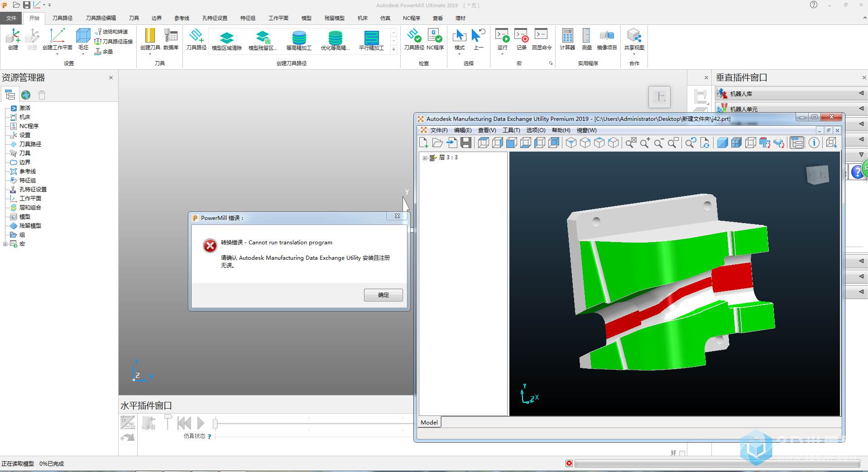Click the 镜像项目 mirror project icon
This screenshot has width=868, height=472.
607,39
